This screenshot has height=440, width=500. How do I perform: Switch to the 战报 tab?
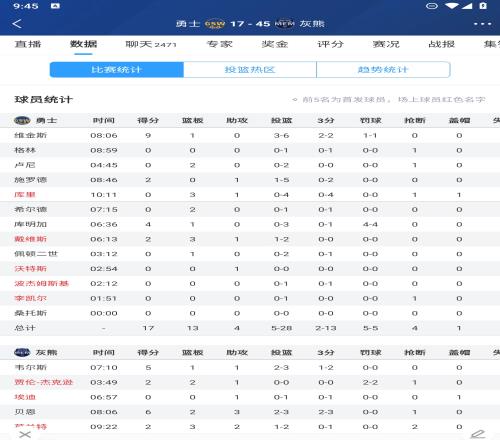point(441,44)
